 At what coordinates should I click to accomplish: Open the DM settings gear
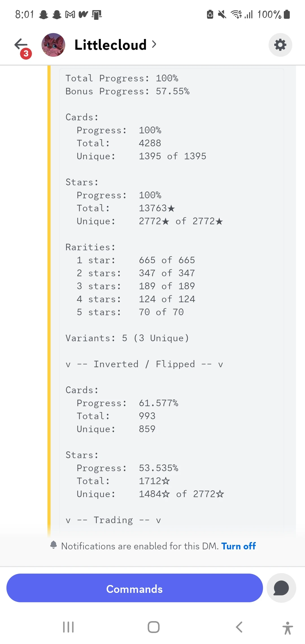(x=280, y=45)
